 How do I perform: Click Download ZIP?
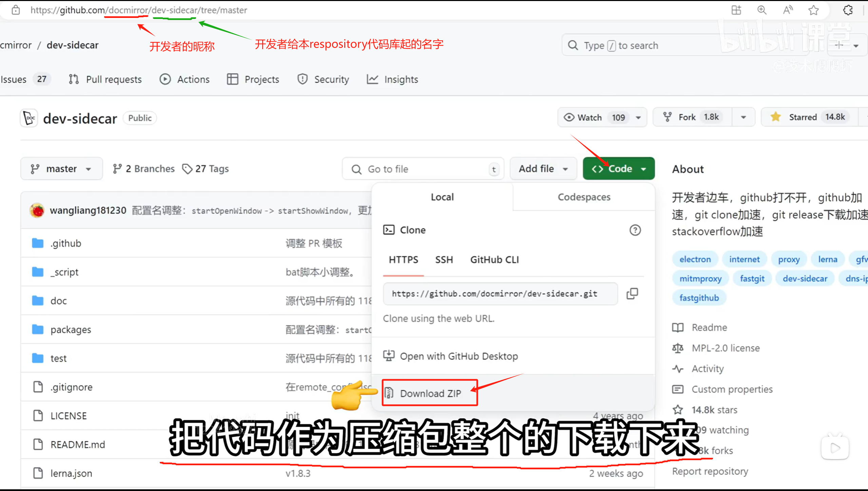430,393
